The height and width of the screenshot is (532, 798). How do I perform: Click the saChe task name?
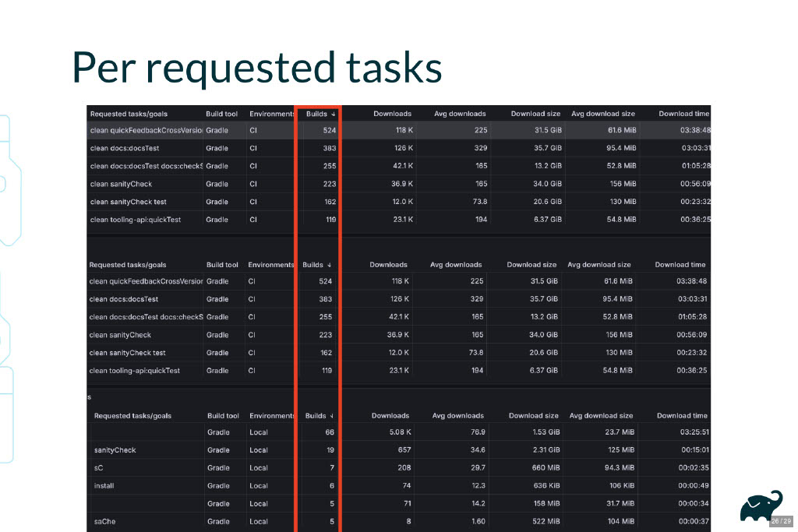tap(104, 521)
